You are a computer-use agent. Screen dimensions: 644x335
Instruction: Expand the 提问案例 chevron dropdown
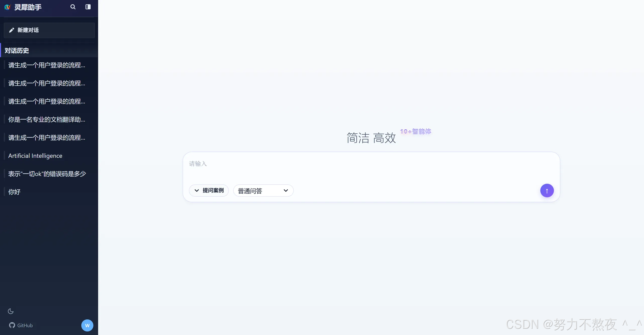pyautogui.click(x=197, y=191)
